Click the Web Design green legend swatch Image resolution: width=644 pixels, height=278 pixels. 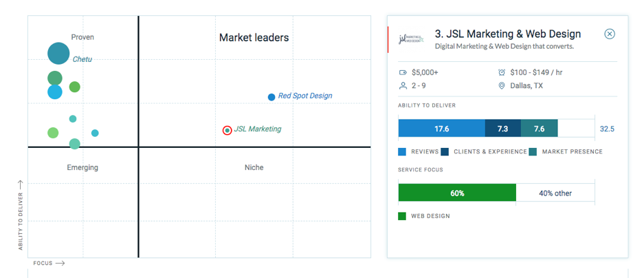point(402,216)
